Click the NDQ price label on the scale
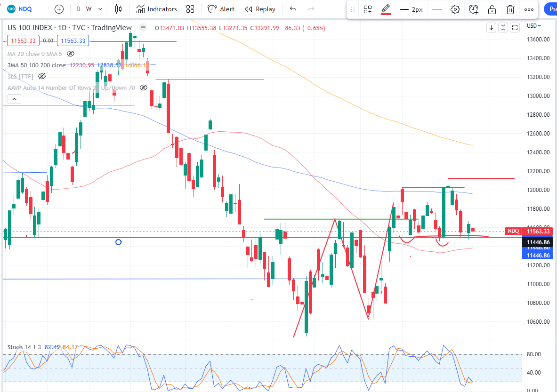This screenshot has width=557, height=392. tap(513, 231)
